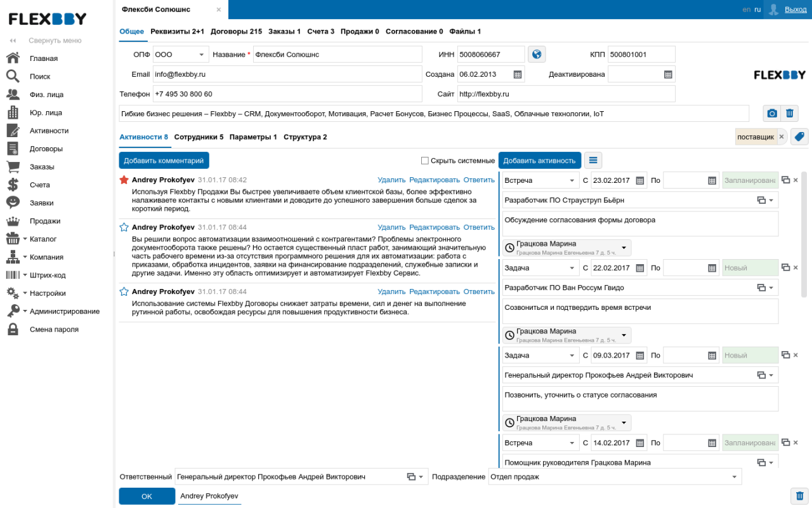Click into the Название field (Флексби Солюшнс)

(337, 55)
